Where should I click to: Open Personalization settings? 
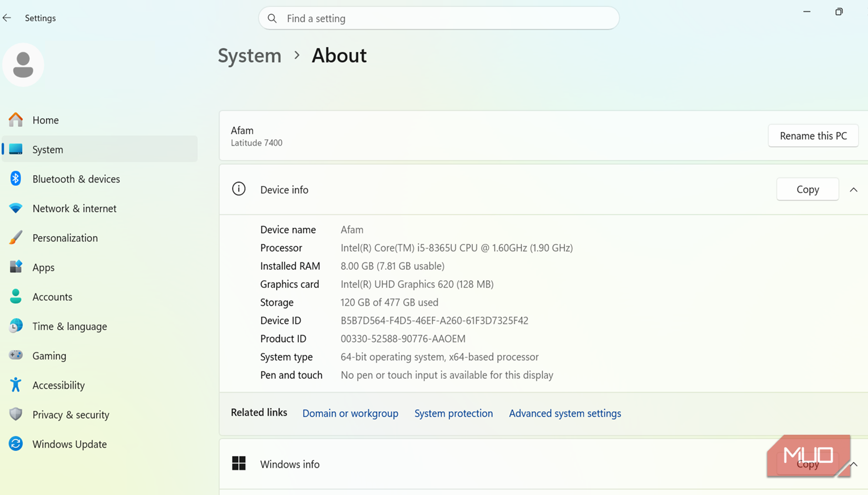[100, 238]
